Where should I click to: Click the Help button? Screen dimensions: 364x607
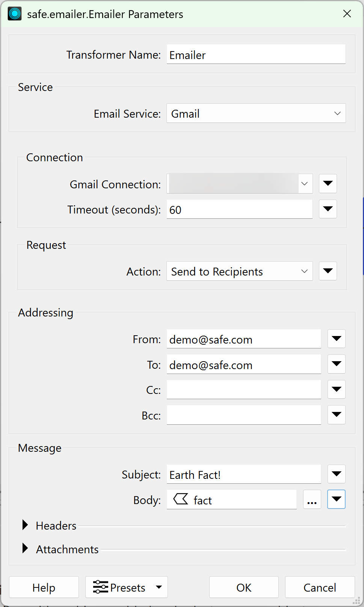pyautogui.click(x=44, y=587)
